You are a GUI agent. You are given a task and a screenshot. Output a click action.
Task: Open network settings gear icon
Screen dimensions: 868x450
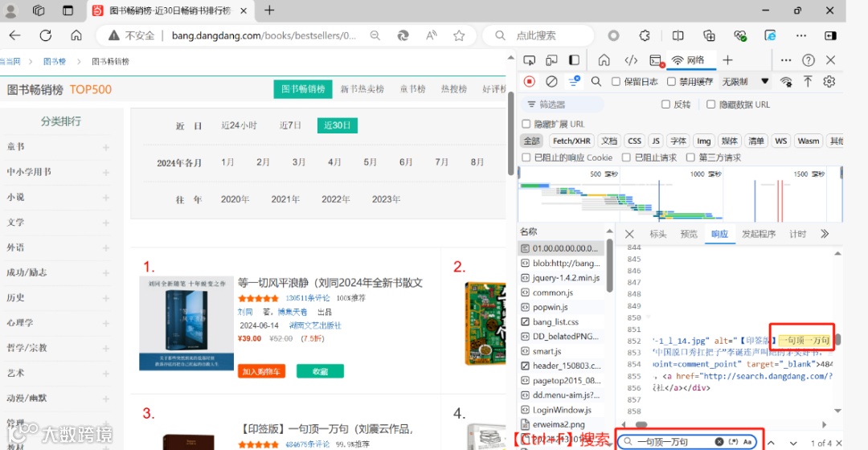829,81
